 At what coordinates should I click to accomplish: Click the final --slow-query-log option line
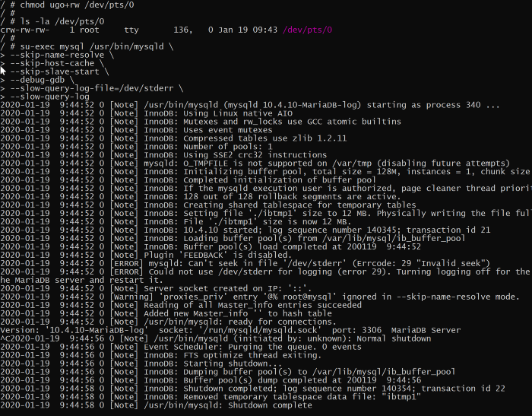pos(45,97)
